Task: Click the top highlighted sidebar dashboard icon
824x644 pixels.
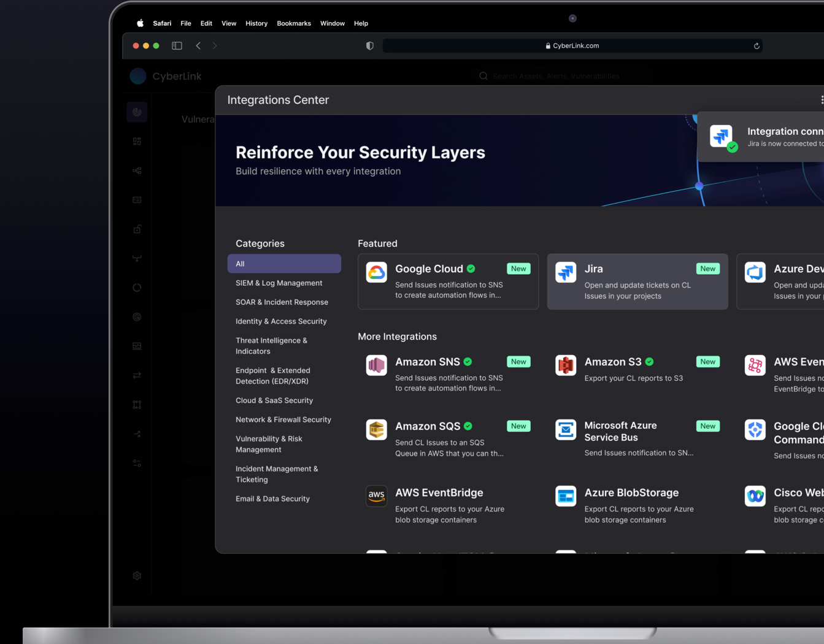Action: [x=137, y=112]
